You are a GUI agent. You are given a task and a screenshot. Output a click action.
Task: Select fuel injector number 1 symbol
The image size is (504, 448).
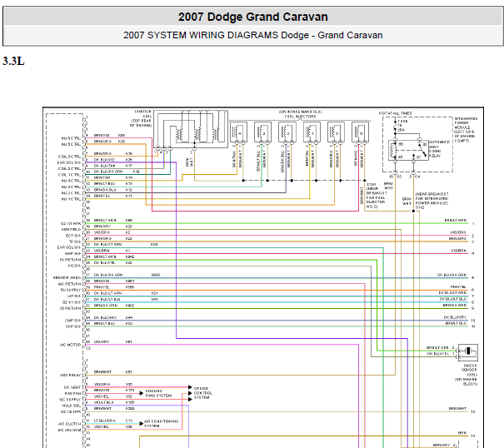pyautogui.click(x=312, y=132)
